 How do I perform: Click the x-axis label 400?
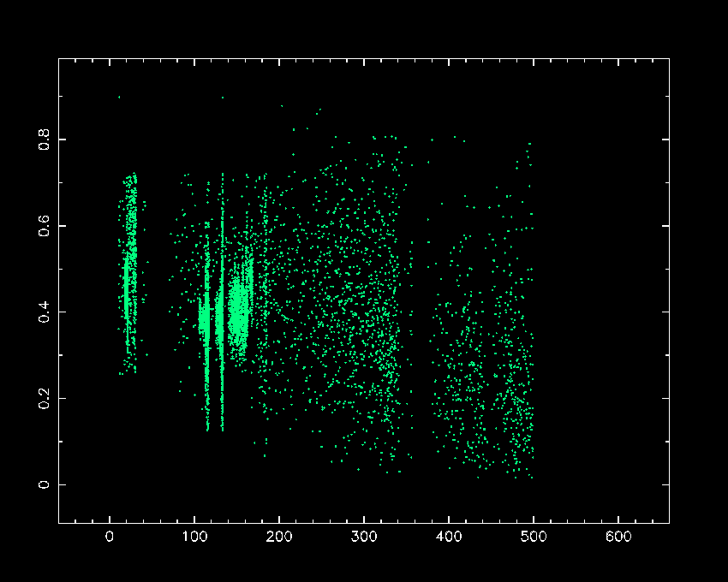coord(449,537)
